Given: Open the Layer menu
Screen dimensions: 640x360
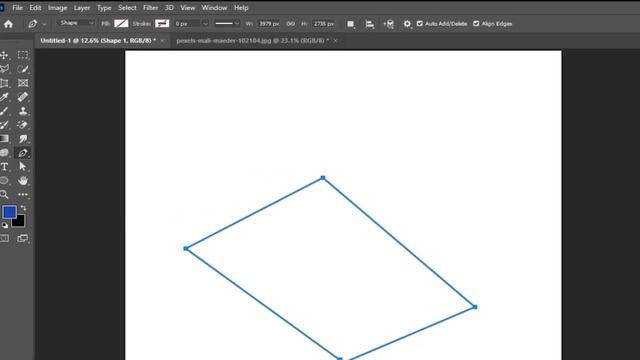Looking at the screenshot, I should pos(82,8).
